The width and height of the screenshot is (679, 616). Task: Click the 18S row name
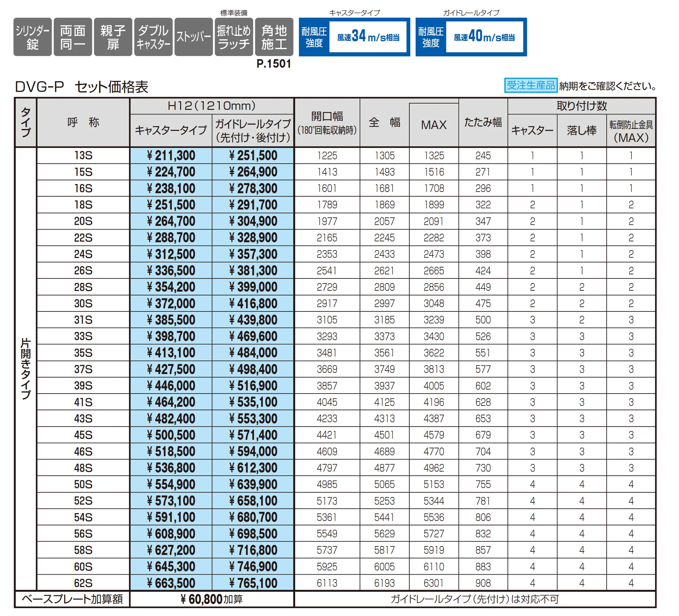click(x=83, y=205)
